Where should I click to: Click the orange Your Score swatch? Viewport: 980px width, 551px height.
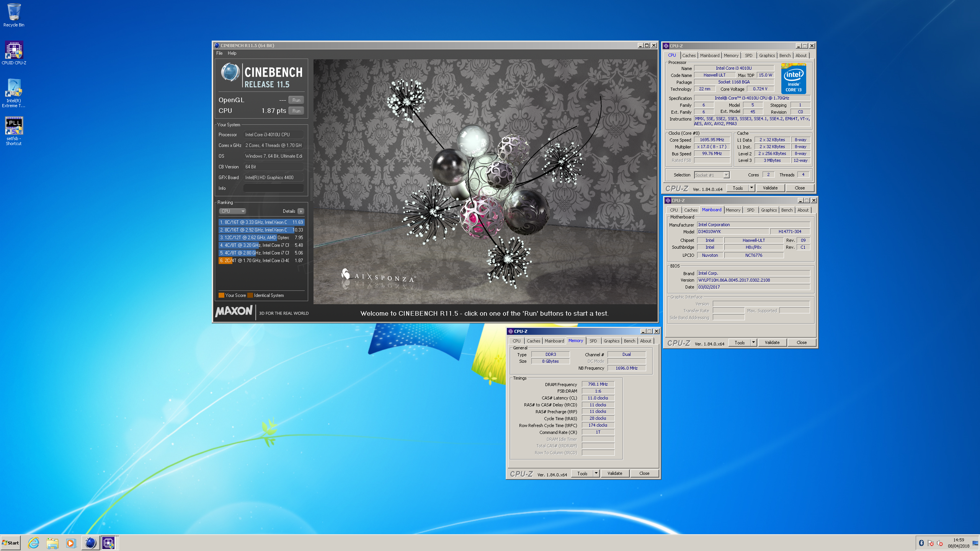tap(221, 295)
